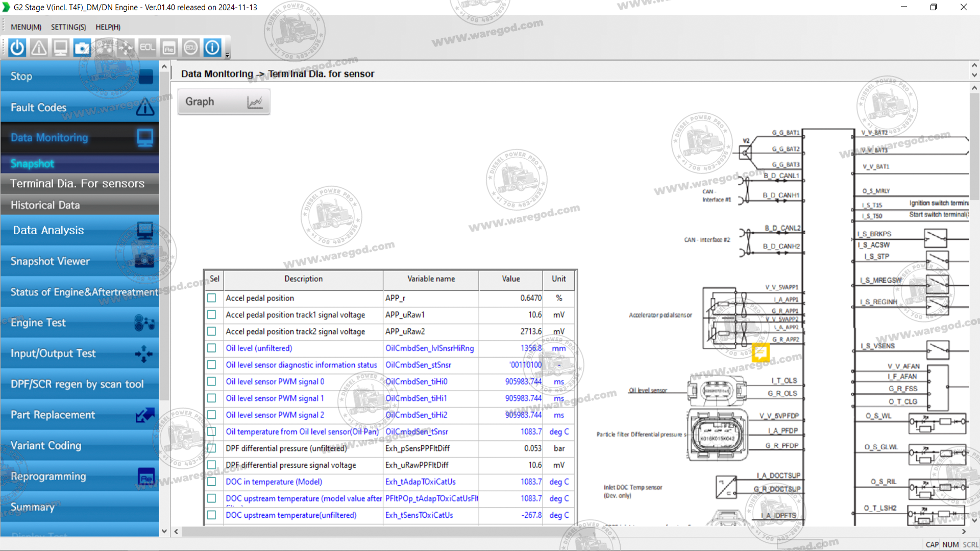Click the camera snapshot toolbar icon
980x551 pixels.
(82, 48)
